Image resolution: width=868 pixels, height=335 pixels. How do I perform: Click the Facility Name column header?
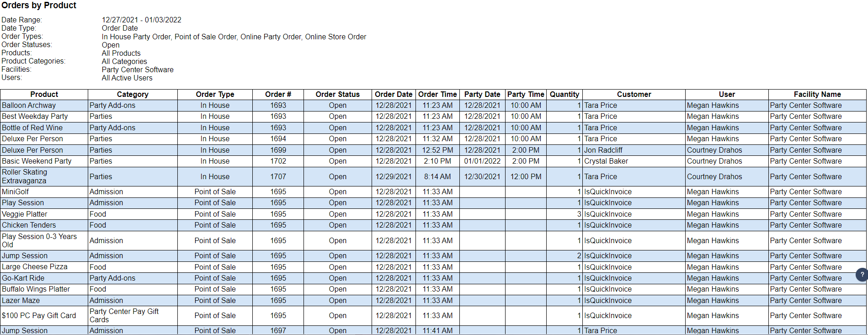[817, 94]
